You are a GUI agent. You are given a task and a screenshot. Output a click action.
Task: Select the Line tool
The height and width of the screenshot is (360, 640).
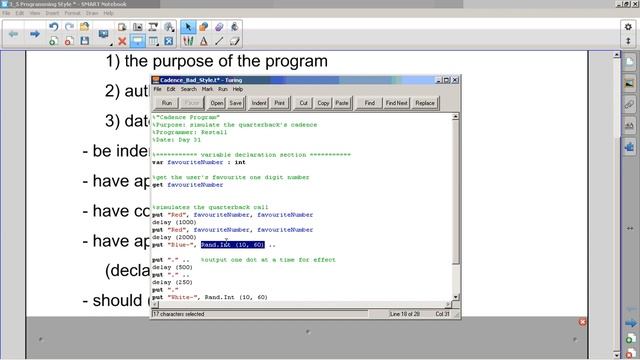tap(219, 41)
